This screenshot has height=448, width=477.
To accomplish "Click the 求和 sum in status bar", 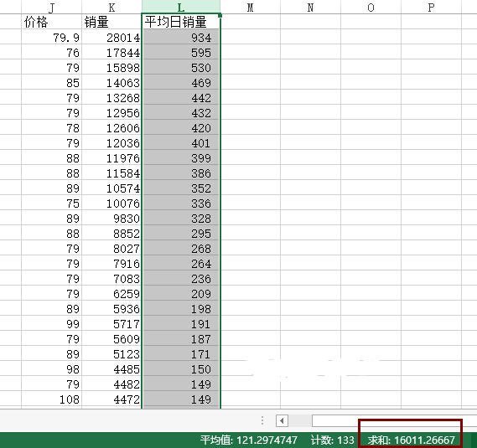I will (x=411, y=440).
